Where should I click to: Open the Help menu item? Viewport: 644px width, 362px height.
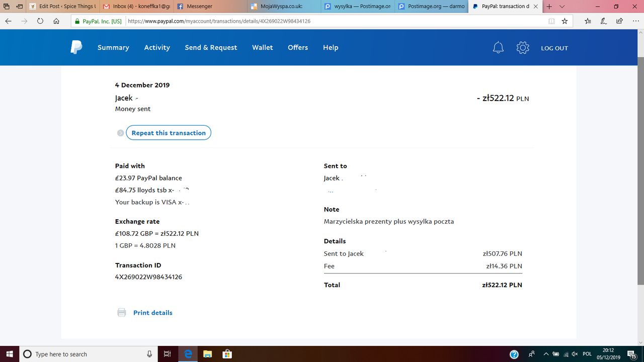331,47
